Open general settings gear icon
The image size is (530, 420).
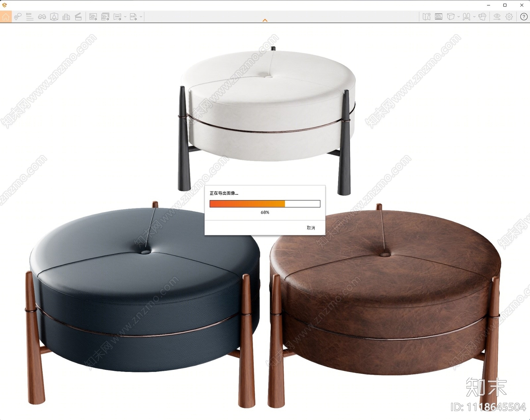pyautogui.click(x=509, y=17)
